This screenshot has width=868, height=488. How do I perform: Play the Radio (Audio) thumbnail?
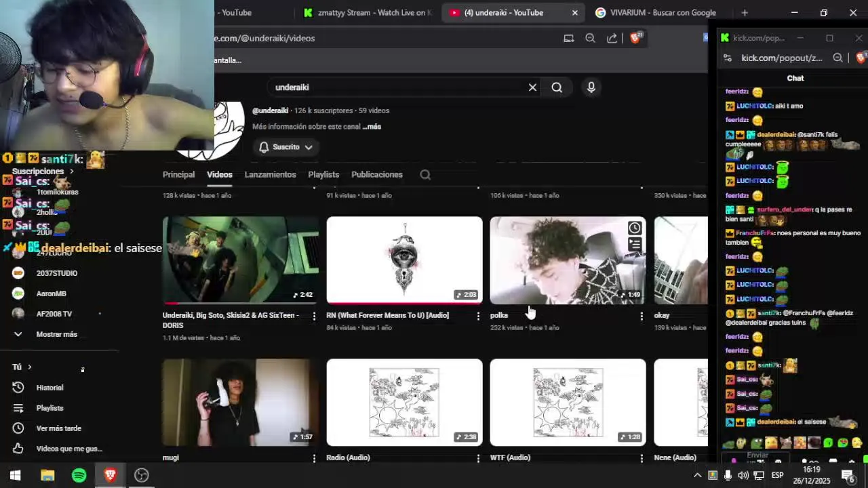pyautogui.click(x=404, y=403)
